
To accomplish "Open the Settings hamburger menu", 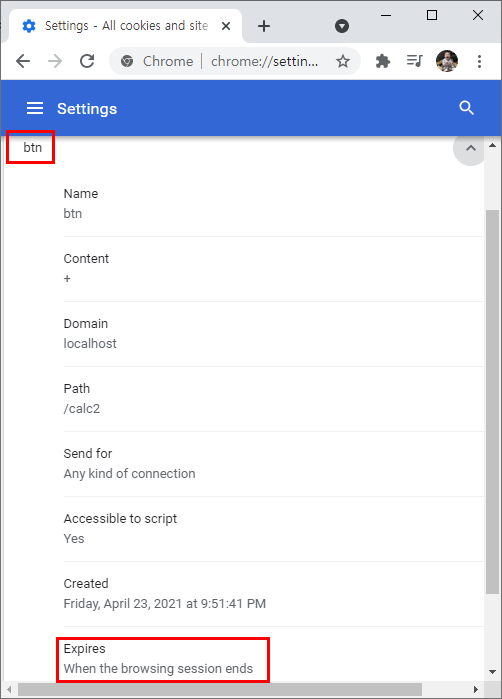I will coord(35,108).
